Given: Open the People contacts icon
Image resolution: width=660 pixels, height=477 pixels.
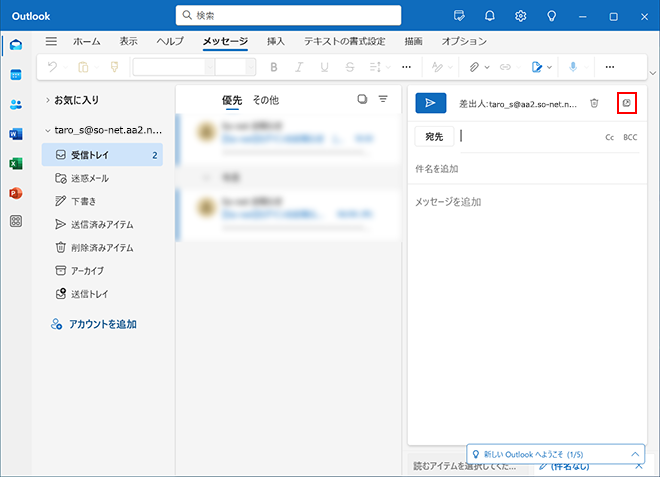Looking at the screenshot, I should (15, 105).
